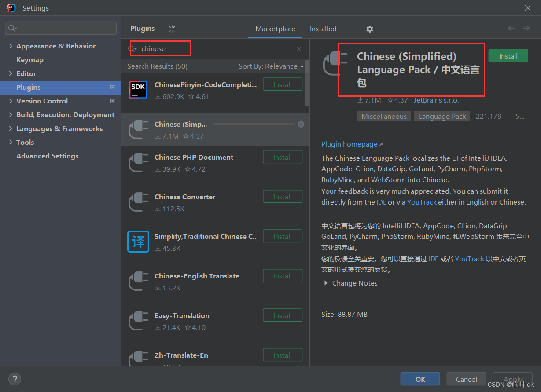Expand the Change Notes section

point(326,283)
